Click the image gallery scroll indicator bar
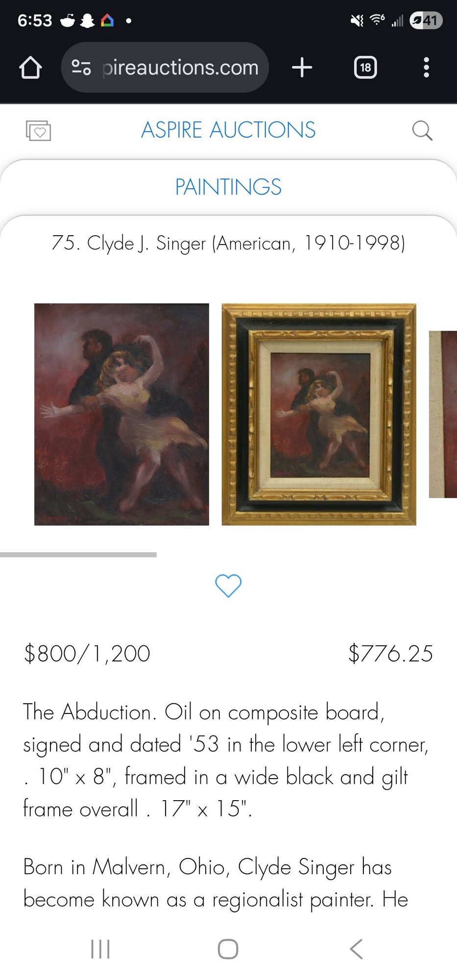Viewport: 457px width, 980px height. point(78,555)
